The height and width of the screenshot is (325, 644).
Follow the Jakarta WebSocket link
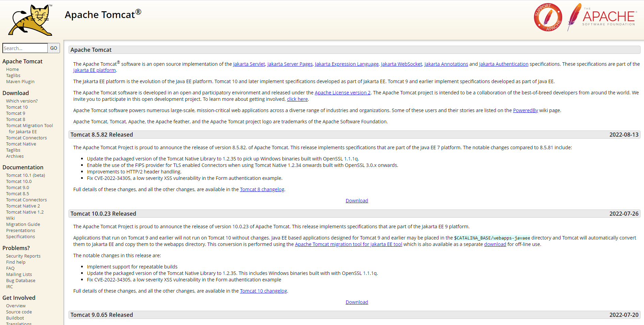[x=401, y=64]
